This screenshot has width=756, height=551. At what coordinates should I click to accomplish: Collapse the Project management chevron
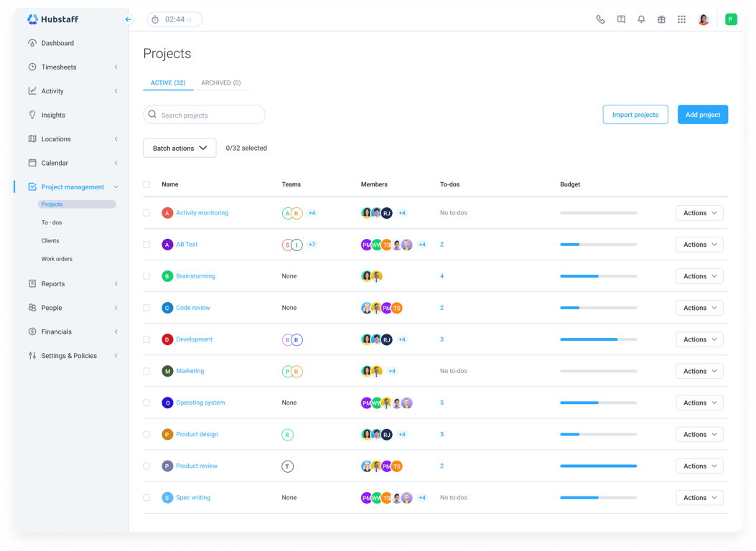click(116, 187)
